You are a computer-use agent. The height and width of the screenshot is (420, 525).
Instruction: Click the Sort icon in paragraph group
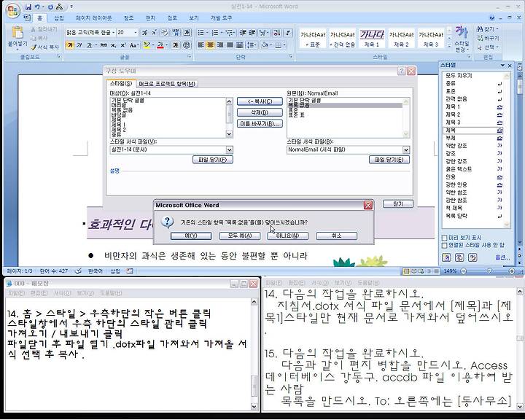pos(276,33)
